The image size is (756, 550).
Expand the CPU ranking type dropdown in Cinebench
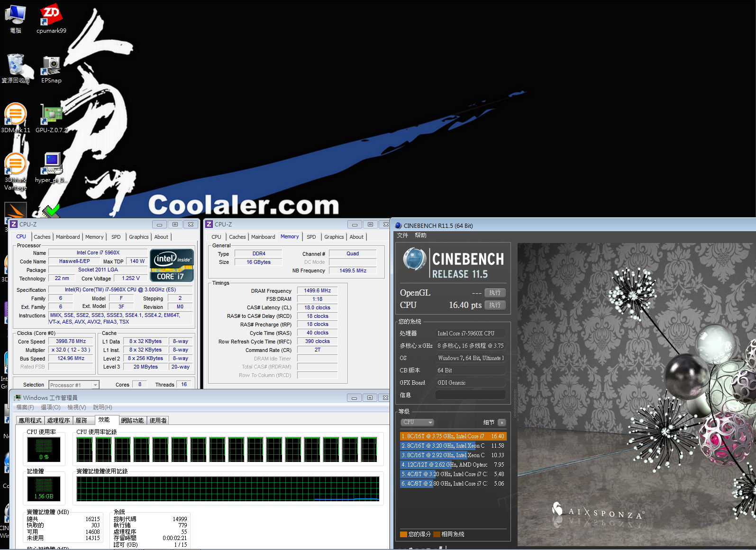click(x=418, y=423)
